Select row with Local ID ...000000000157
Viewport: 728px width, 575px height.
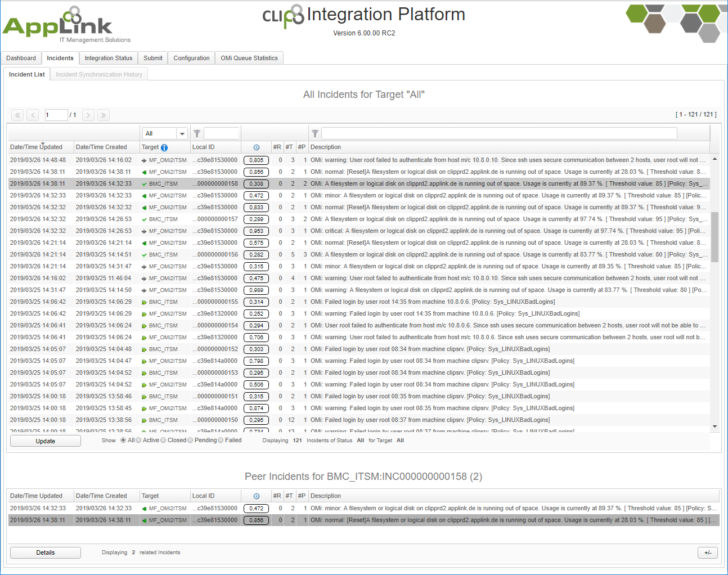coord(358,219)
